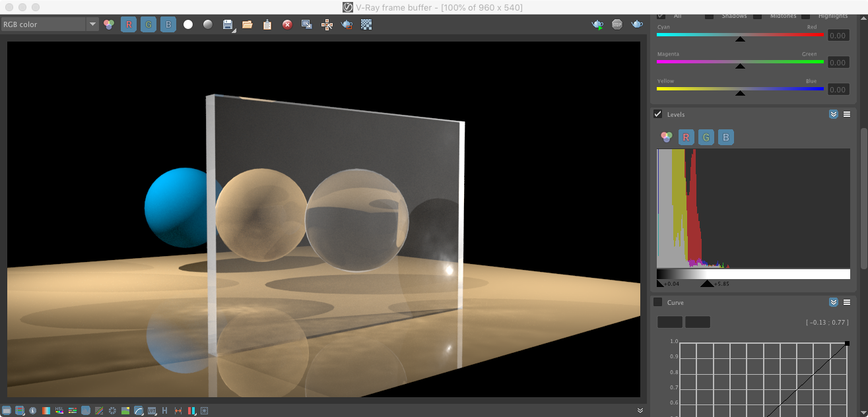Toggle the color corrections window icon in bottom bar
Image resolution: width=868 pixels, height=417 pixels.
pyautogui.click(x=7, y=410)
